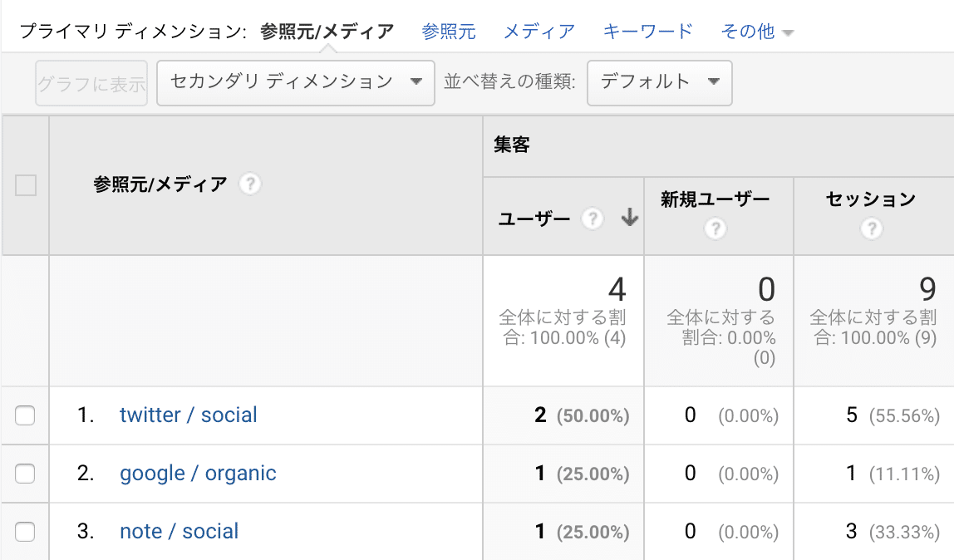
Task: Switch primary dimension to 参照元
Action: 448,32
